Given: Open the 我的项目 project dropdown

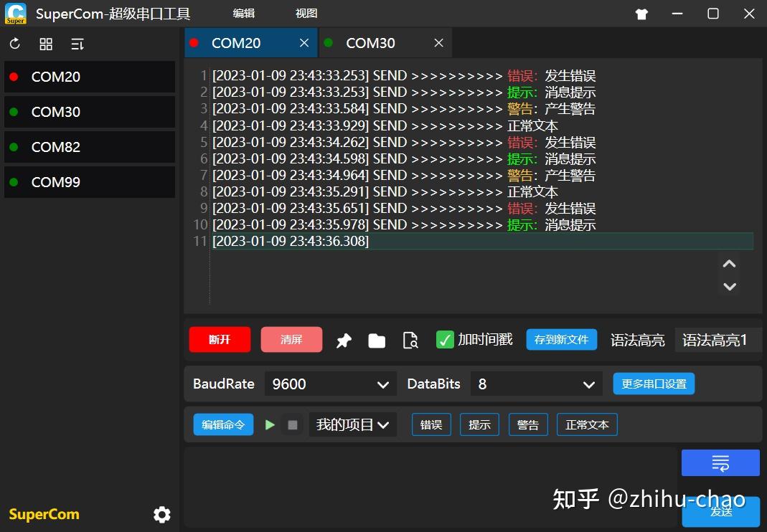Looking at the screenshot, I should click(x=352, y=424).
